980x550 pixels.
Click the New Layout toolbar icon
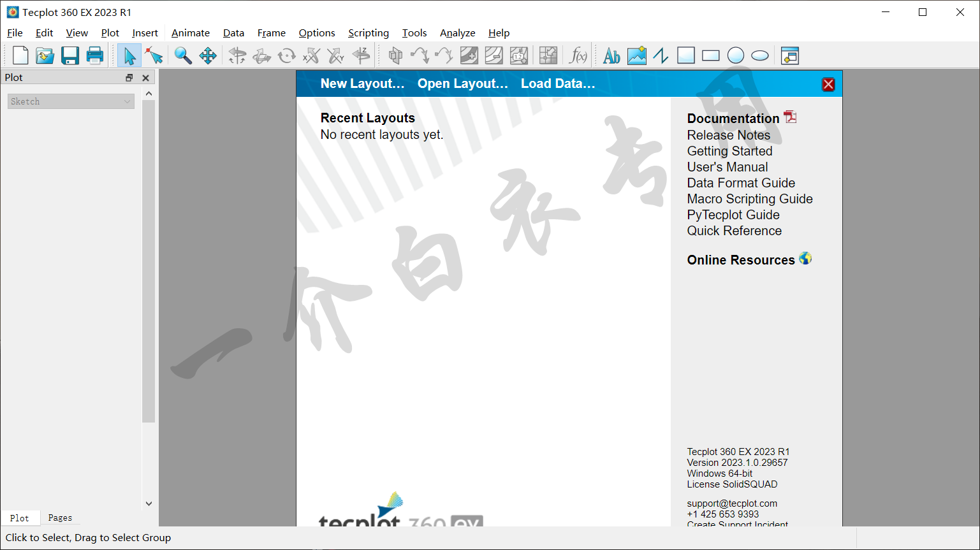pos(20,56)
